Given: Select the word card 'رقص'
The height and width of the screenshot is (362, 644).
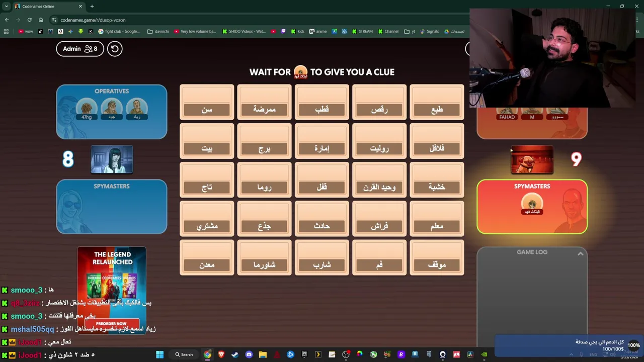Looking at the screenshot, I should pyautogui.click(x=379, y=103).
